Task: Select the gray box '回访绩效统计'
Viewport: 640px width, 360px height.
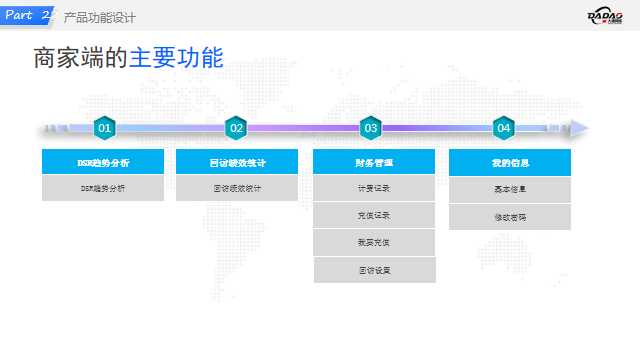Action: [x=237, y=188]
